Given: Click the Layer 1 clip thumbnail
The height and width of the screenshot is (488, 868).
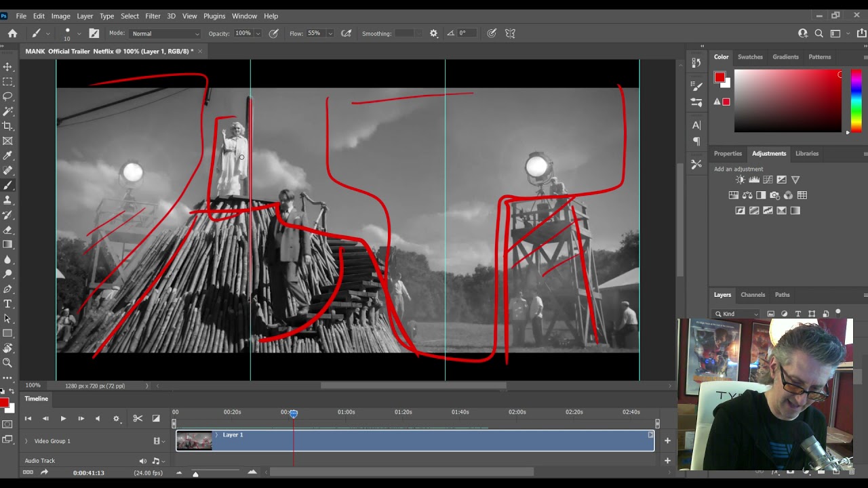Looking at the screenshot, I should (194, 441).
